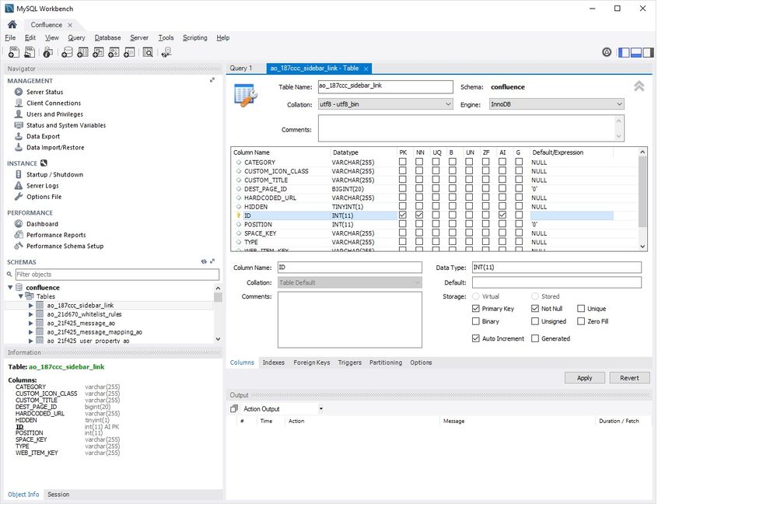
Task: Switch to the Foreign Keys tab
Action: [311, 362]
